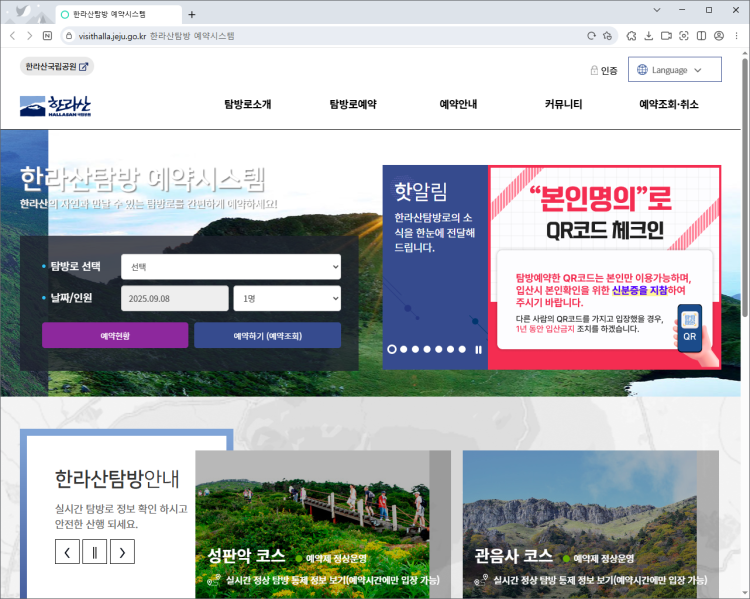Open a new browser tab
This screenshot has width=750, height=599.
click(x=192, y=14)
